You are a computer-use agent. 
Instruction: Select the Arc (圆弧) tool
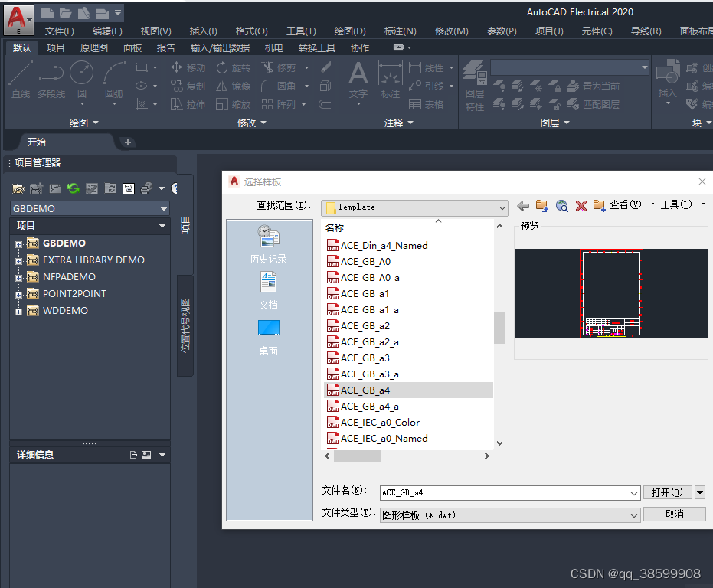coord(114,80)
